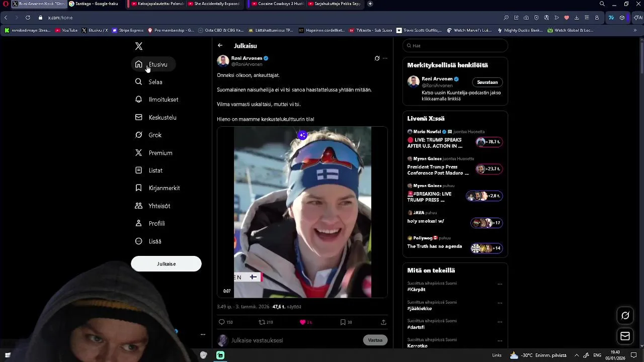Screen dimensions: 644x362
Task: Open Selaa explore page
Action: coord(149,82)
